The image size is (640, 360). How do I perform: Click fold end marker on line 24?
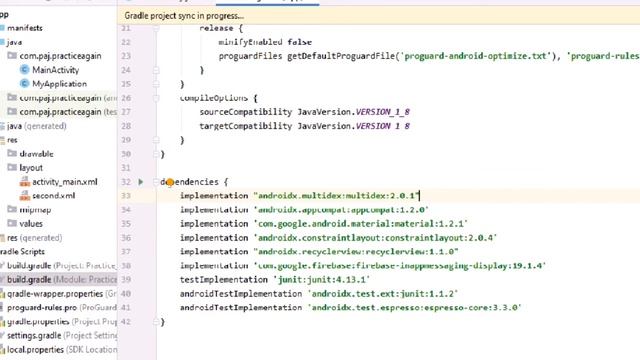[156, 70]
